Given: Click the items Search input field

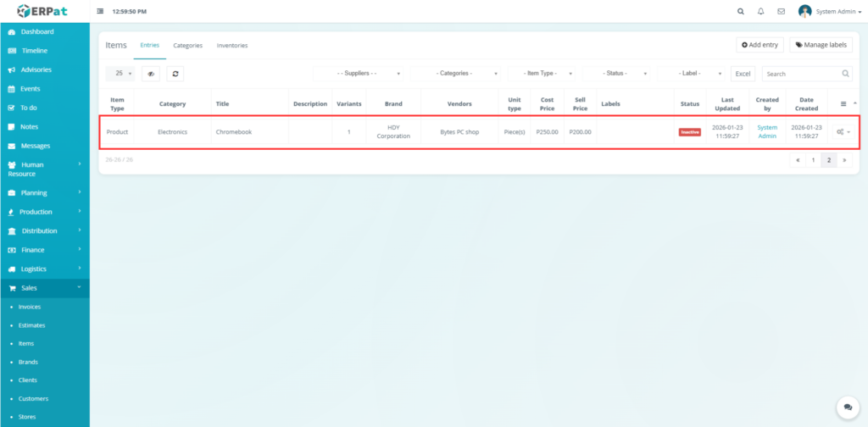Looking at the screenshot, I should (x=802, y=74).
